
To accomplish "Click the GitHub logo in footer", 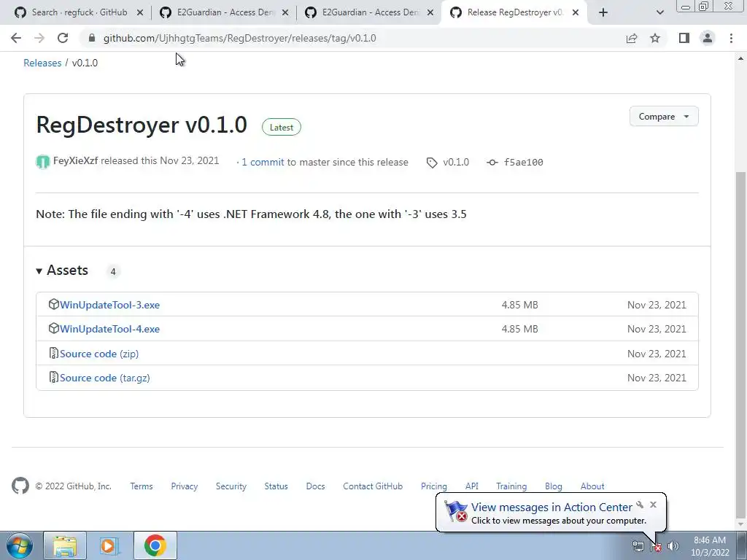I will (20, 486).
